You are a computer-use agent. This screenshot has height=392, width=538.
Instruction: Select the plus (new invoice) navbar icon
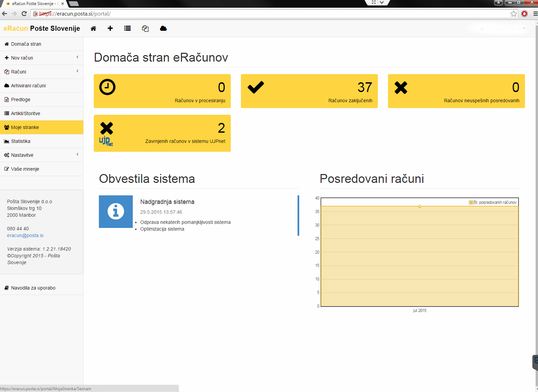[110, 28]
